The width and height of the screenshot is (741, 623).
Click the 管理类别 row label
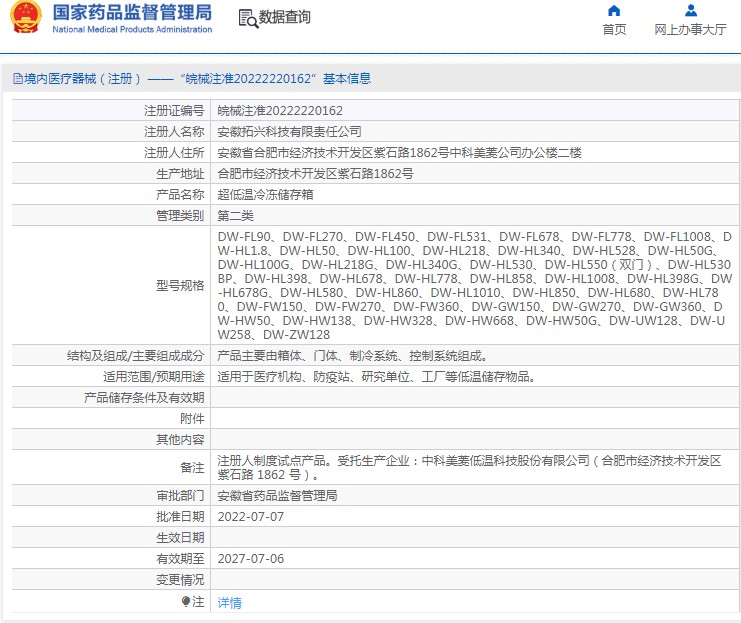click(x=180, y=216)
